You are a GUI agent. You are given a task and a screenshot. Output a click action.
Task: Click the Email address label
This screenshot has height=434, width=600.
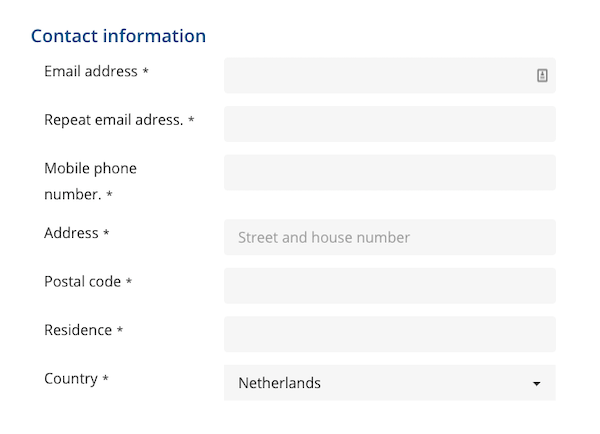coord(91,72)
